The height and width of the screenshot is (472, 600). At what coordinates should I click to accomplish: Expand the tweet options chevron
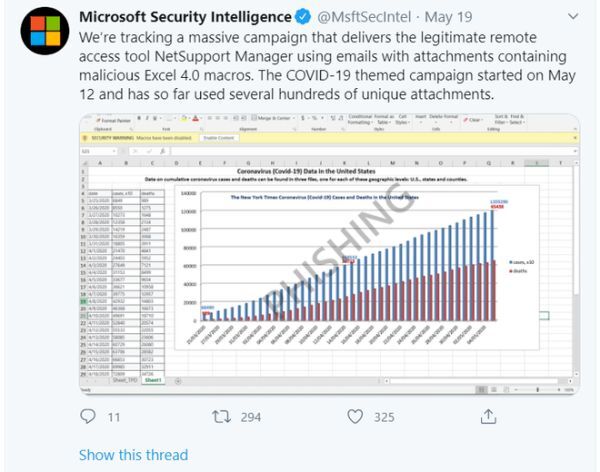tap(573, 16)
